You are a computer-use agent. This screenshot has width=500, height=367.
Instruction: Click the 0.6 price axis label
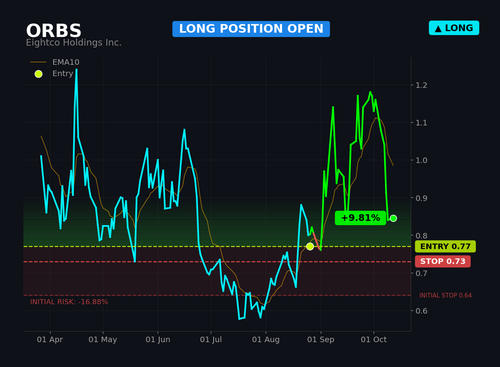[x=421, y=311]
